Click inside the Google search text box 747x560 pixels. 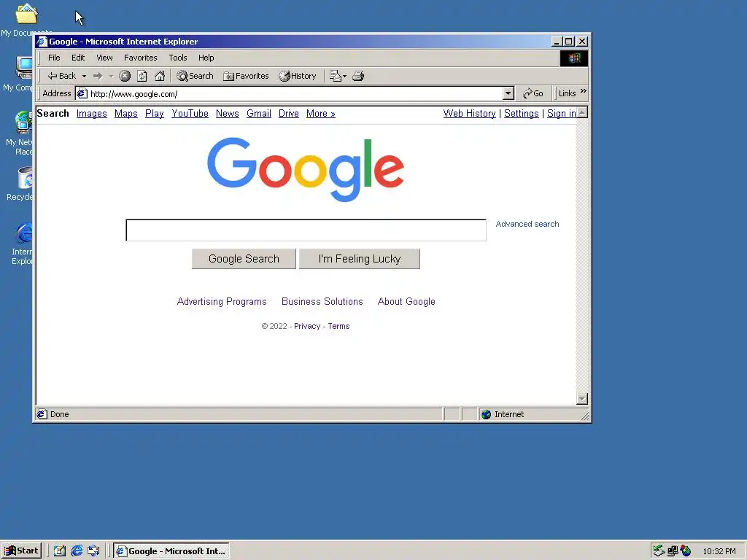tap(306, 230)
